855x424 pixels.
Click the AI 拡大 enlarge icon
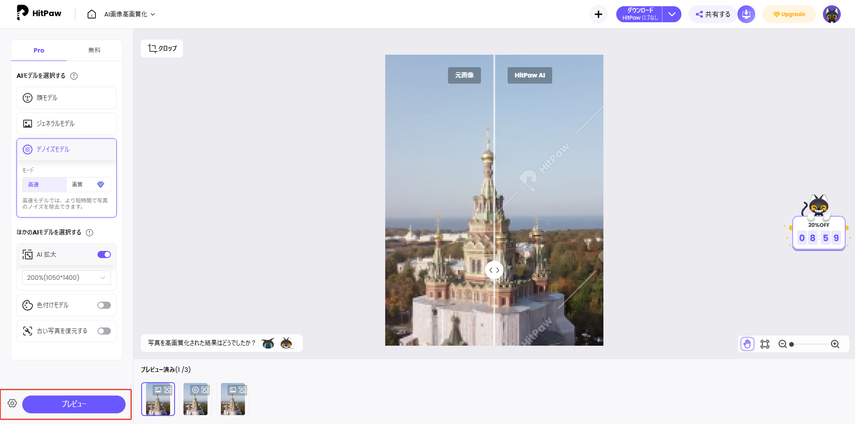28,255
